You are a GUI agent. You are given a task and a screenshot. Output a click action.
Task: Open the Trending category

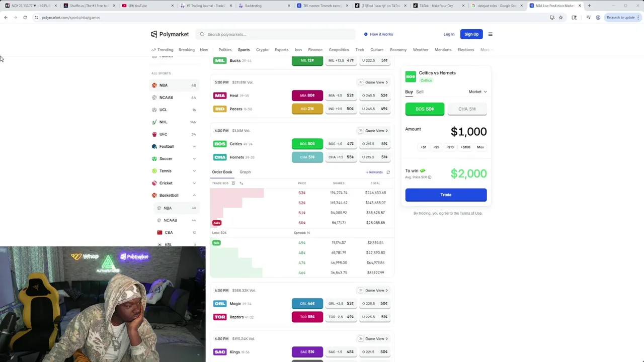point(162,50)
